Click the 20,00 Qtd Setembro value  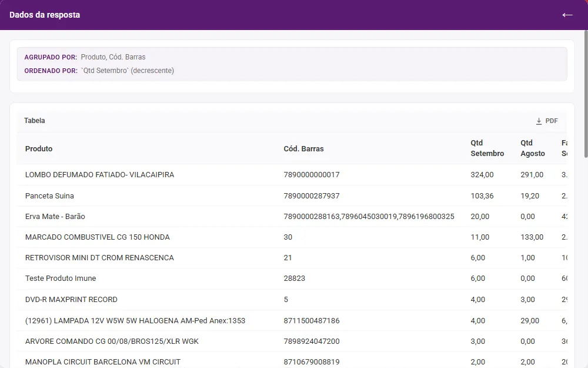click(480, 216)
